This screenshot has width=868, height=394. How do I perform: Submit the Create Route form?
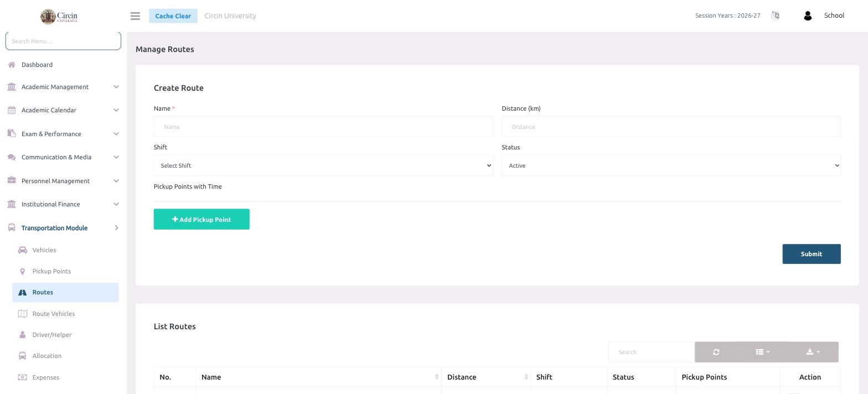pos(812,254)
